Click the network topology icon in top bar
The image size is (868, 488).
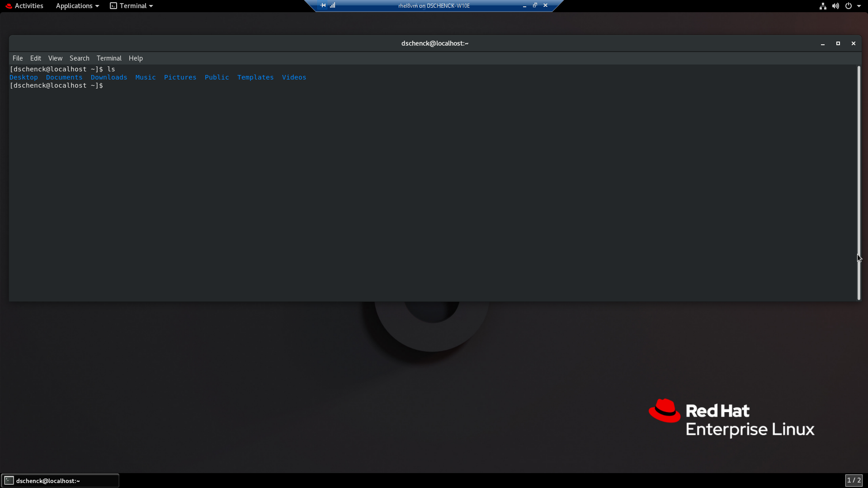[822, 6]
